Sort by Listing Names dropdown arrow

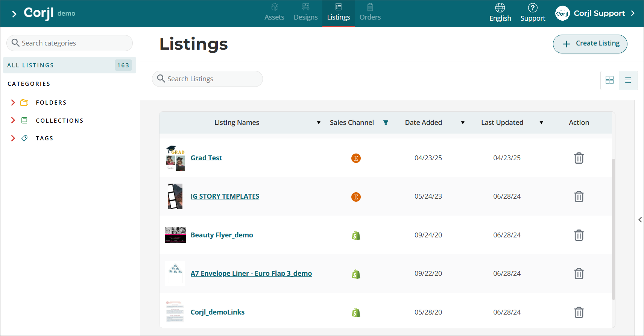click(x=319, y=123)
